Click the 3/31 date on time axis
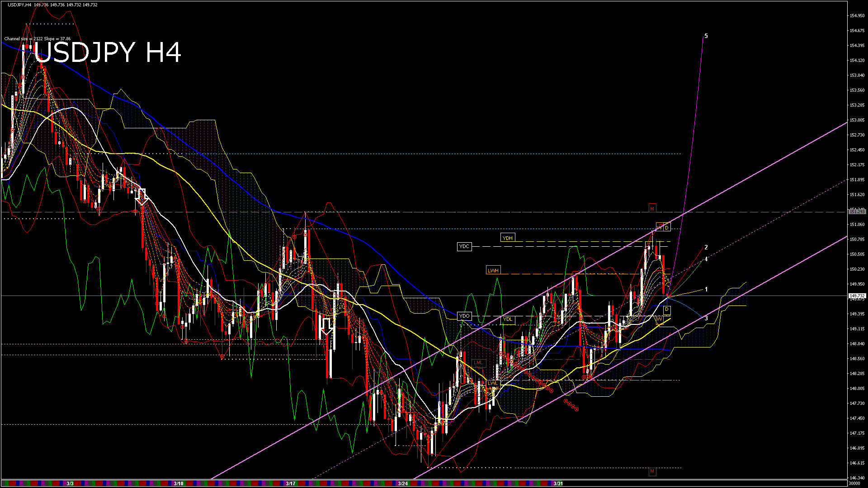The image size is (868, 488). (558, 483)
